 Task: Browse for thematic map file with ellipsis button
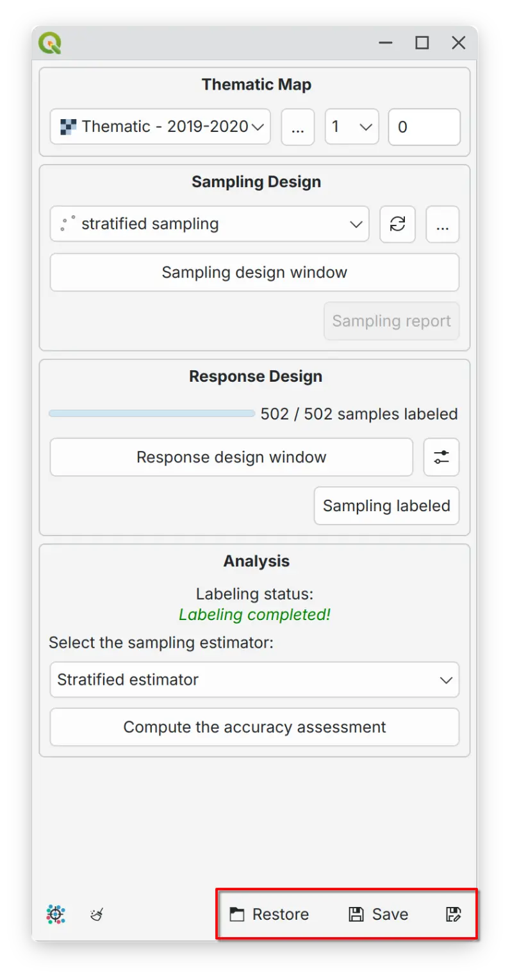(297, 127)
